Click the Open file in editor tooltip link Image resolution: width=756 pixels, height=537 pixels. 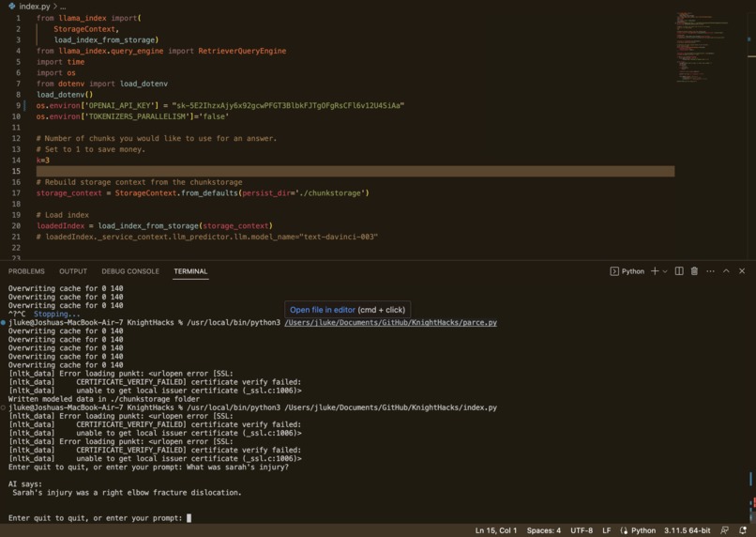[x=322, y=310]
